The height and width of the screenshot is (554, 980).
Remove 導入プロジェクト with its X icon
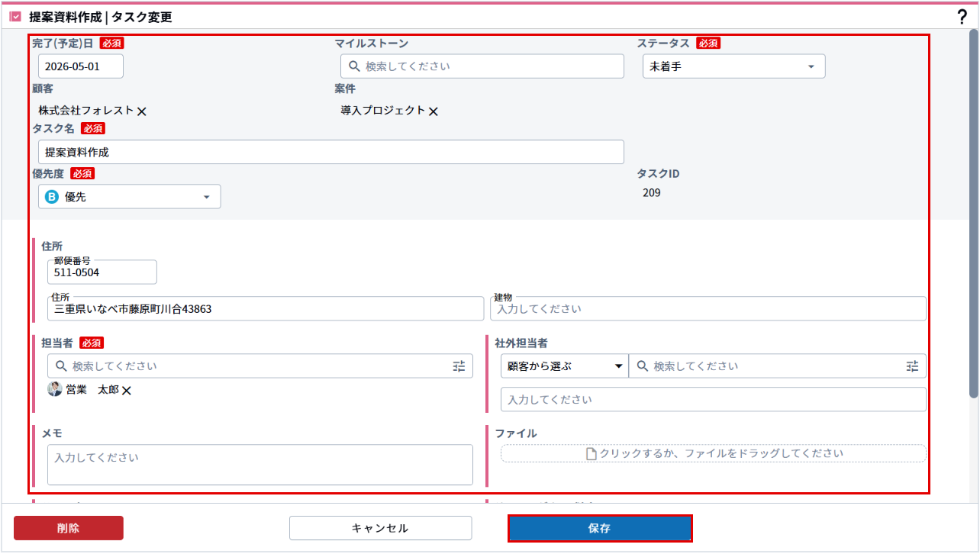pos(434,111)
